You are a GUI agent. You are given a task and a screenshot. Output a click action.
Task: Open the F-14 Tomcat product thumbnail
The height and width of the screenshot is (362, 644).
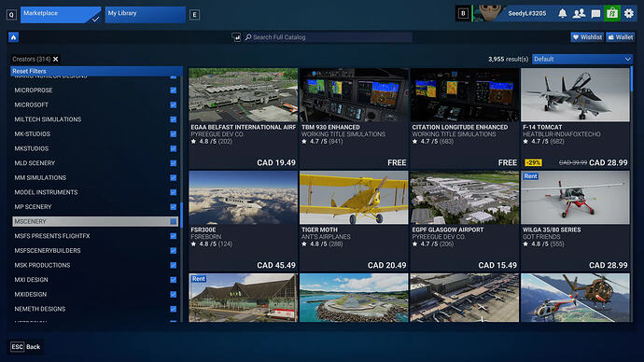coord(575,95)
